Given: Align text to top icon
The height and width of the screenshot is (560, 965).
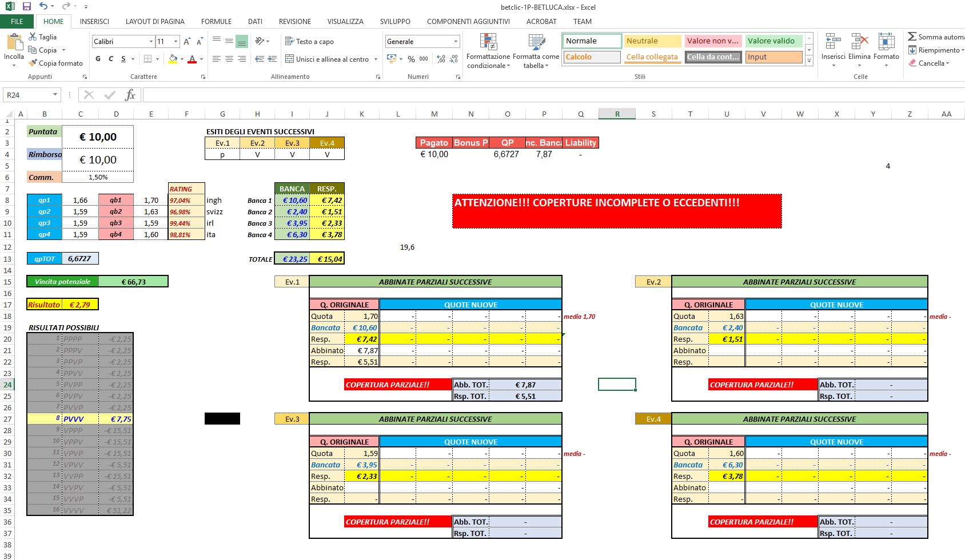Looking at the screenshot, I should point(217,41).
